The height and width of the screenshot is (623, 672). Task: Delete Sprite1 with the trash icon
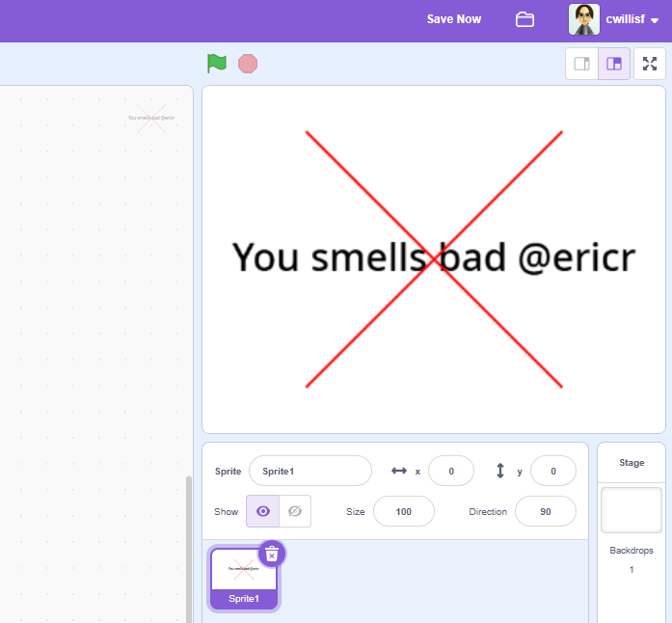coord(272,554)
